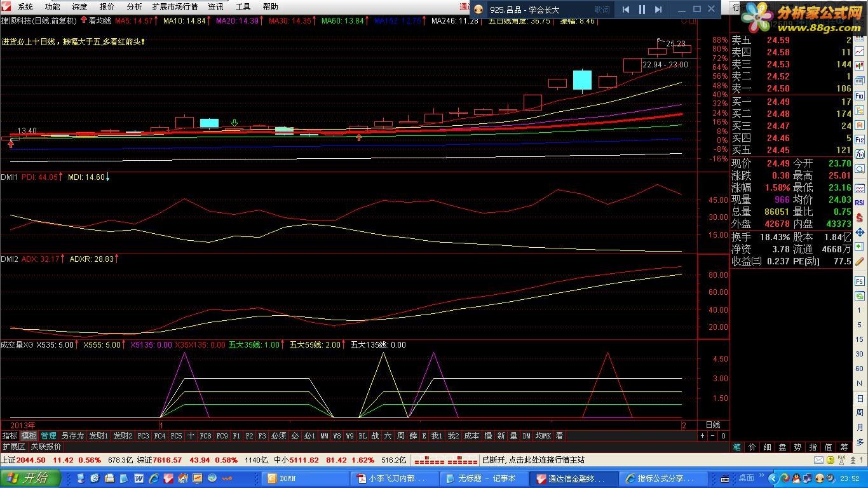Click the envelope message icon in status bar
This screenshot has height=488, width=868.
[820, 460]
